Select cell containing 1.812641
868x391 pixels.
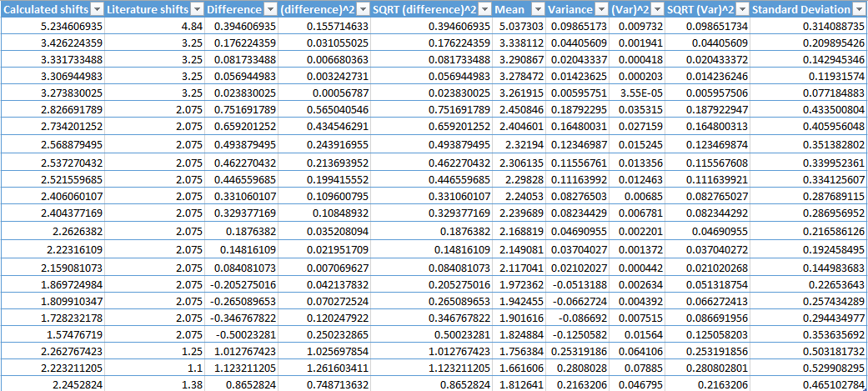point(519,383)
